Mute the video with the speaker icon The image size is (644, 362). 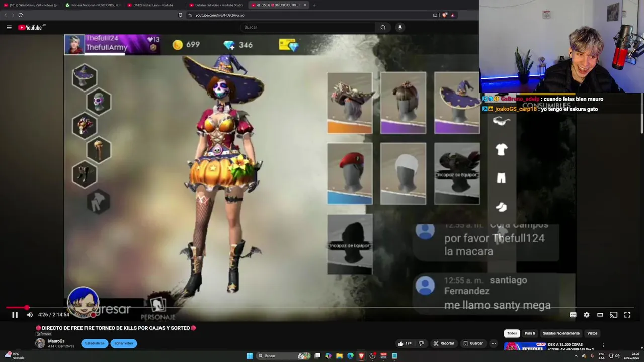pyautogui.click(x=30, y=315)
